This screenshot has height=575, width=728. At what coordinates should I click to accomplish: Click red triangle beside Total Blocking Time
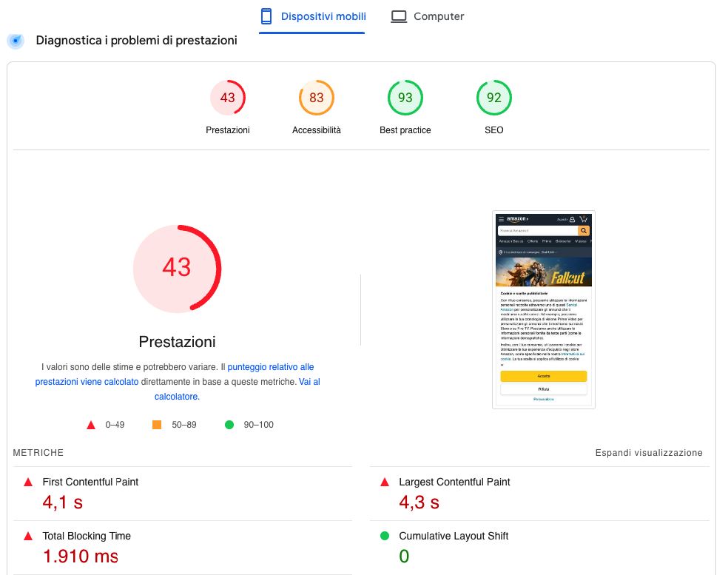28,536
